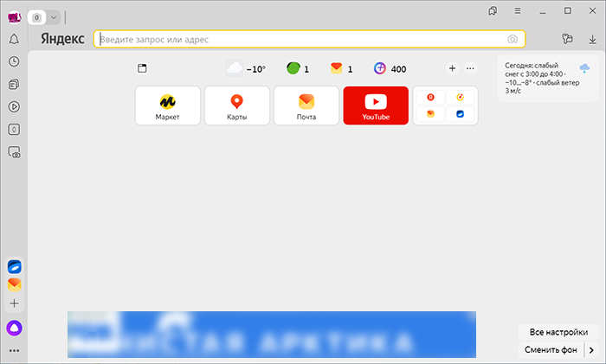606x364 pixels.
Task: Open the downloads panel
Action: pos(592,39)
